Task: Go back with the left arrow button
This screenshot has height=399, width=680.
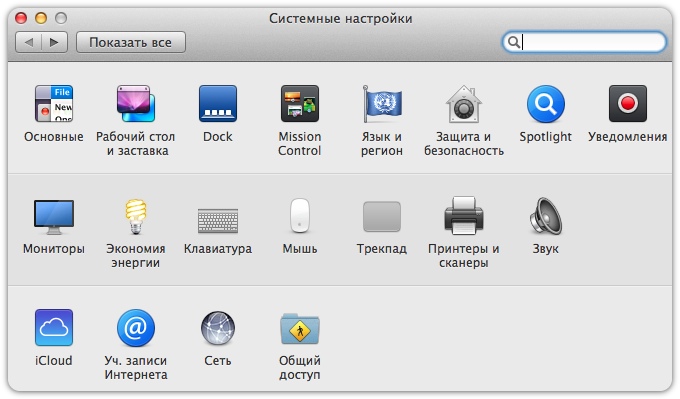Action: tap(29, 43)
